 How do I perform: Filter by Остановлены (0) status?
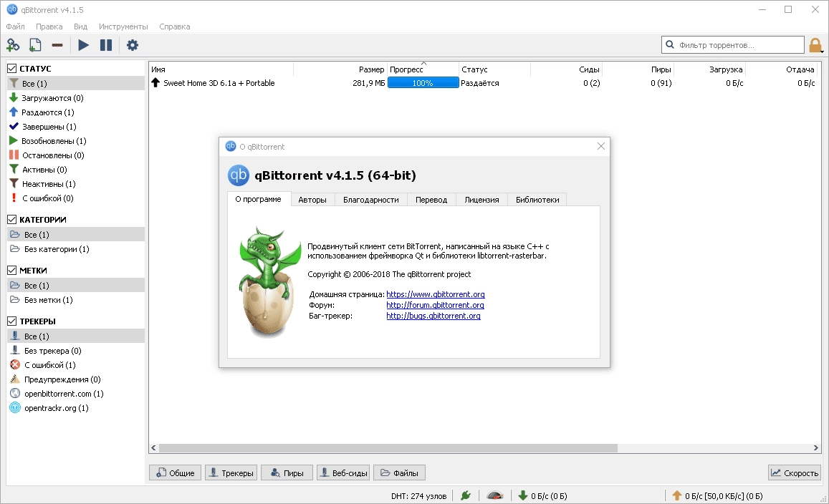(53, 155)
